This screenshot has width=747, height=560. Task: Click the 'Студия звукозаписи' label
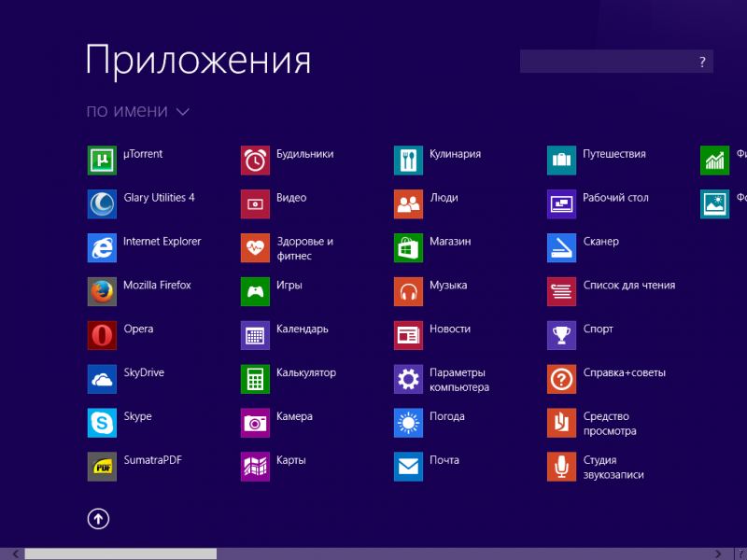[613, 468]
